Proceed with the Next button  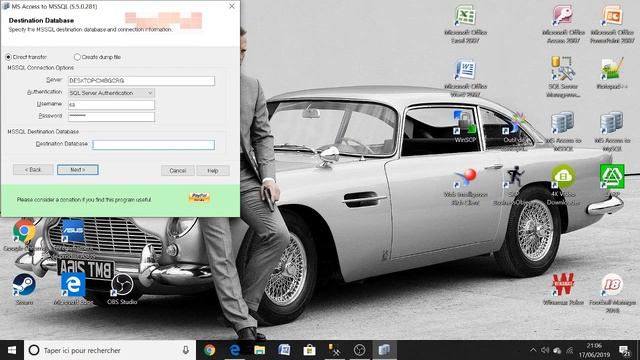point(78,170)
